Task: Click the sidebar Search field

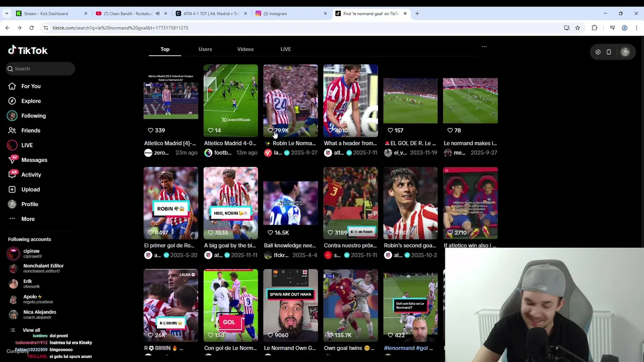Action: tap(40, 68)
